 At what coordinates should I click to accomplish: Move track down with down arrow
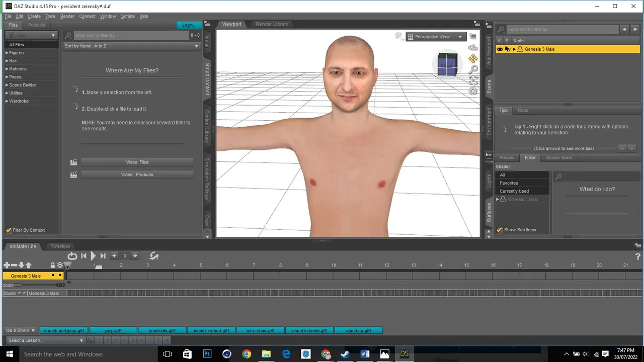pos(21,265)
